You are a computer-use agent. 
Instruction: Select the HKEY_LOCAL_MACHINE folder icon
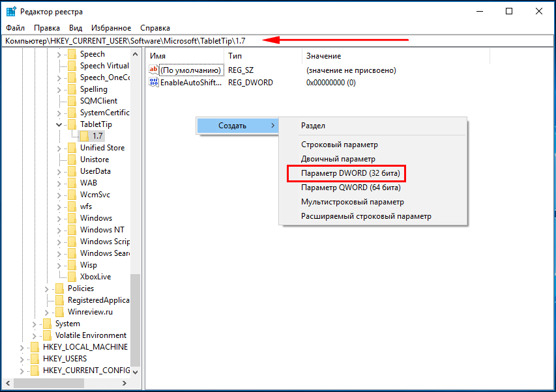pos(35,347)
